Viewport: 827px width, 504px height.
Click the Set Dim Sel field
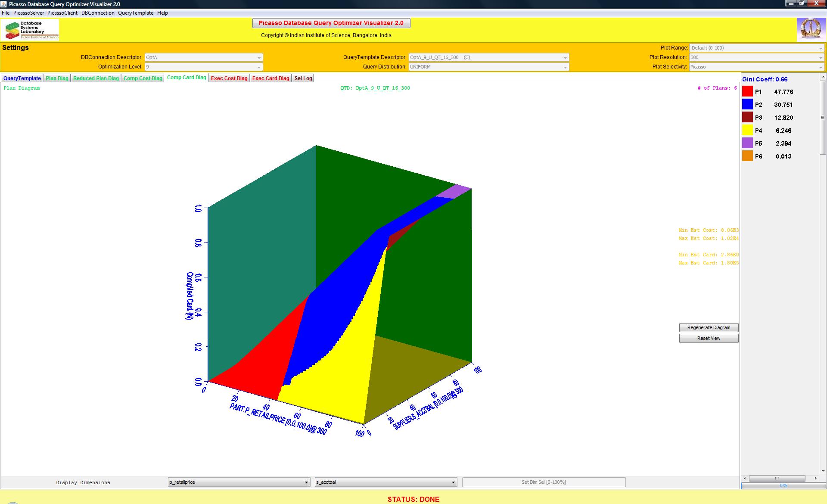click(544, 482)
